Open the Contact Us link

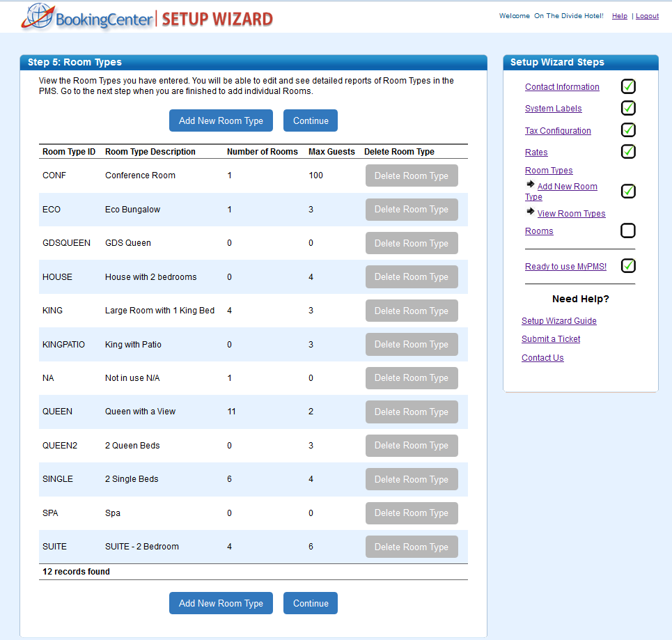point(542,358)
